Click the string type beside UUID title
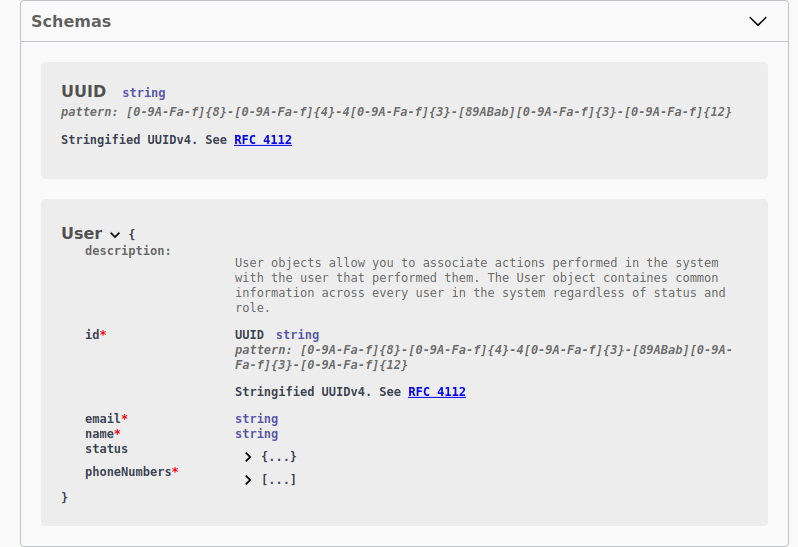Screen dimensions: 798x547 point(144,93)
